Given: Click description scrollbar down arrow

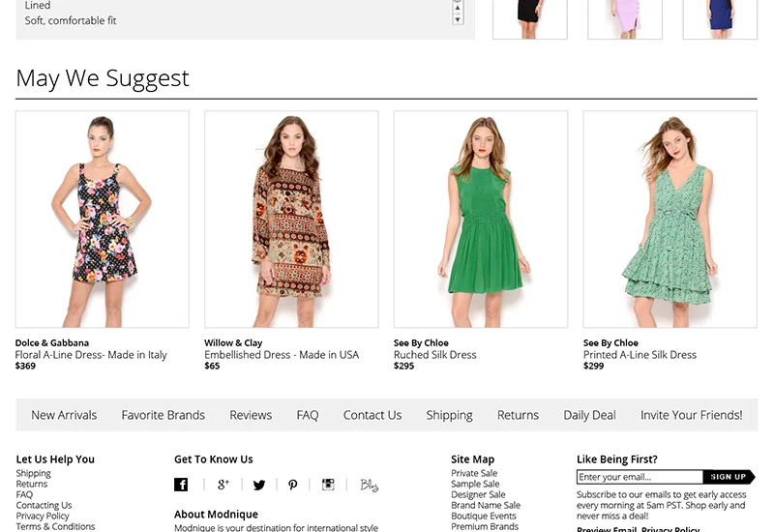Looking at the screenshot, I should coord(458,19).
